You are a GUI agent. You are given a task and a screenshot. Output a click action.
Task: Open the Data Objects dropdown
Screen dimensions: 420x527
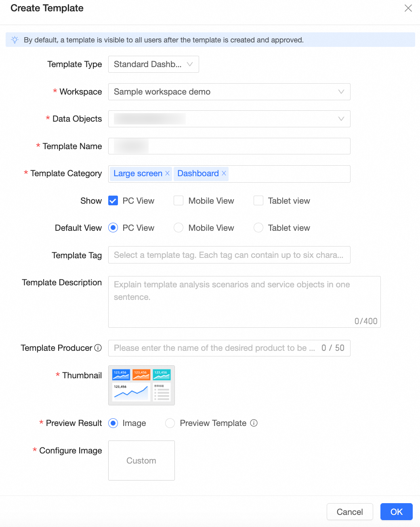[229, 119]
